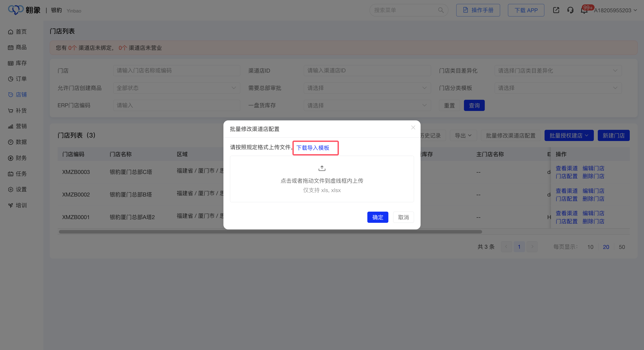Close the 批量修改渠道店配置 dialog
The width and height of the screenshot is (644, 350).
[x=413, y=127]
